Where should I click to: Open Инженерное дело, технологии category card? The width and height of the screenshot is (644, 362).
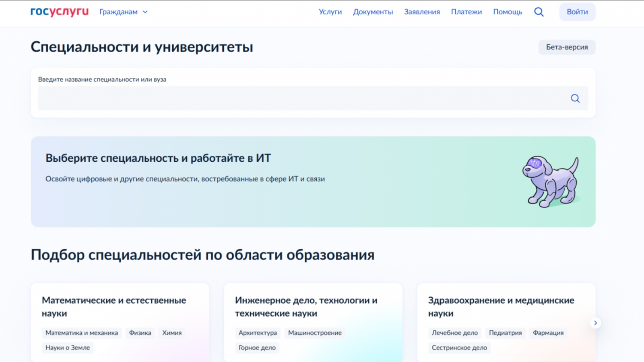point(306,306)
